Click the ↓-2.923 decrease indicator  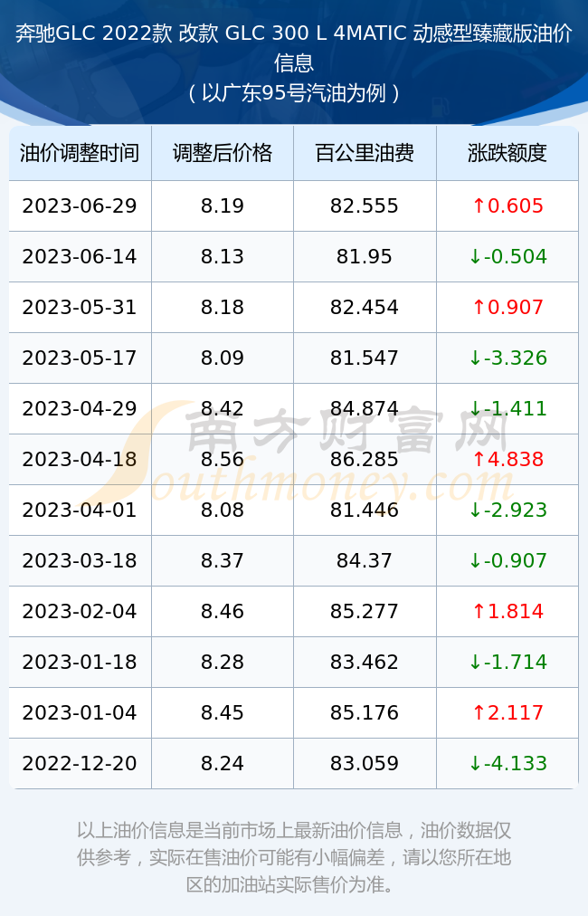click(x=507, y=510)
